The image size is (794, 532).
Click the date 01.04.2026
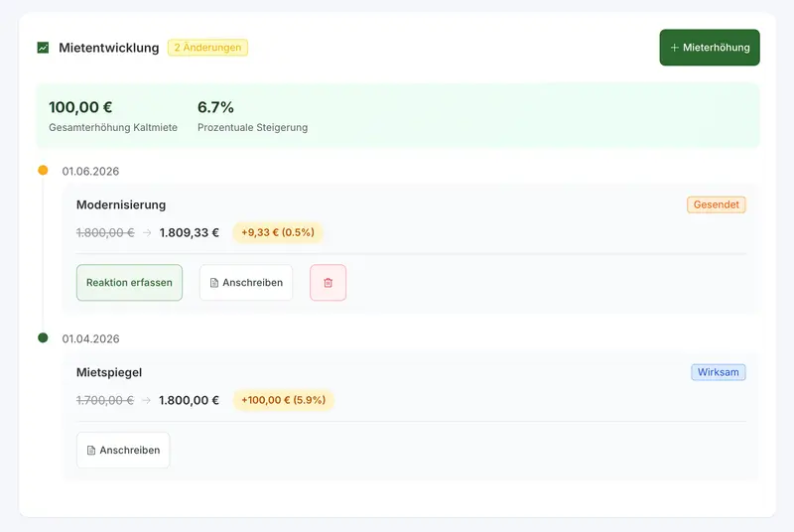pyautogui.click(x=90, y=338)
